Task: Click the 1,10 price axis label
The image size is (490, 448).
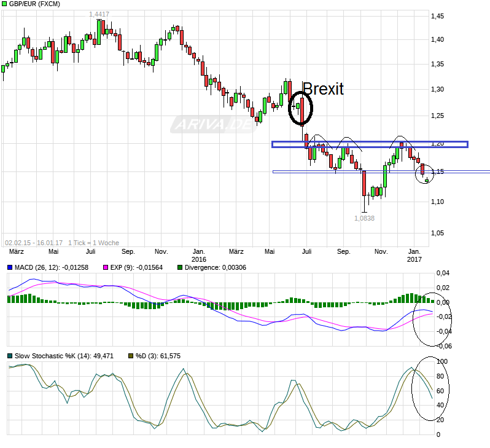Action: point(437,202)
